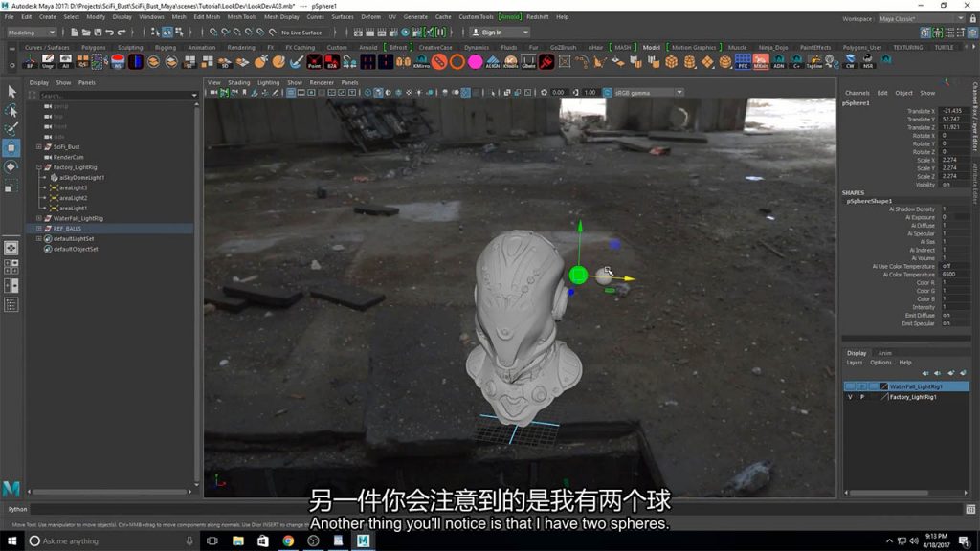Click the Redo arrow icon
980x551 pixels.
(122, 33)
